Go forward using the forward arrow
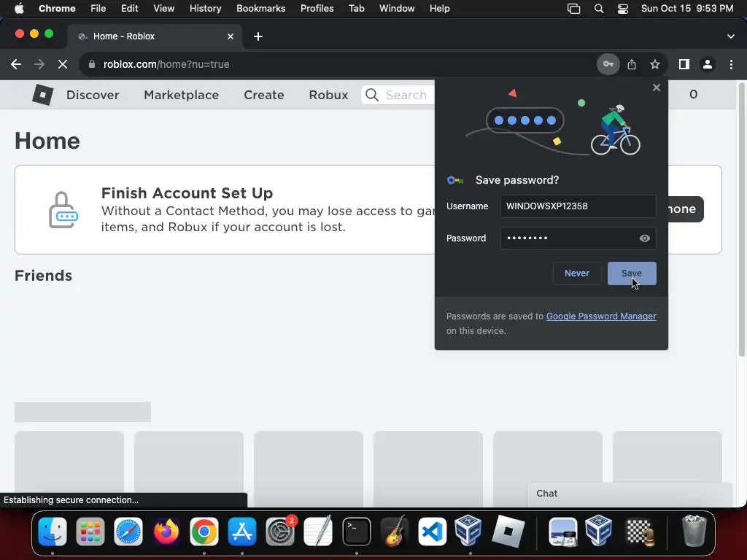Image resolution: width=747 pixels, height=560 pixels. coord(39,64)
